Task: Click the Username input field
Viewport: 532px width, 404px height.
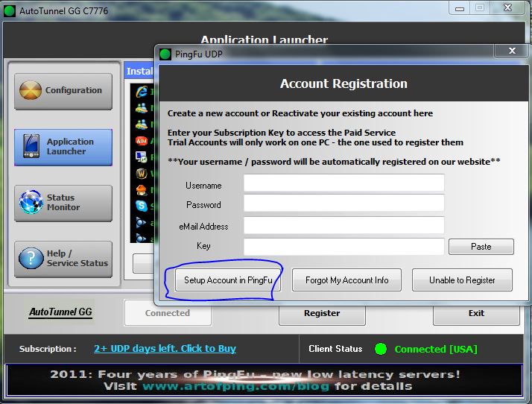Action: 344,183
